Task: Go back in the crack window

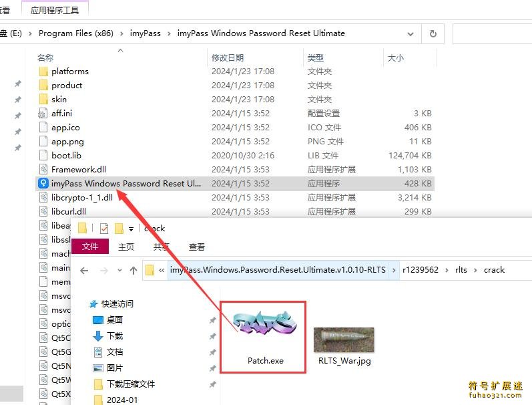Action: [x=84, y=271]
